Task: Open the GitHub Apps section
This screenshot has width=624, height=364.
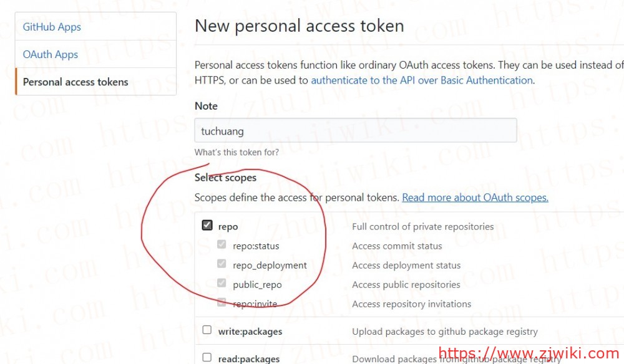Action: (52, 27)
